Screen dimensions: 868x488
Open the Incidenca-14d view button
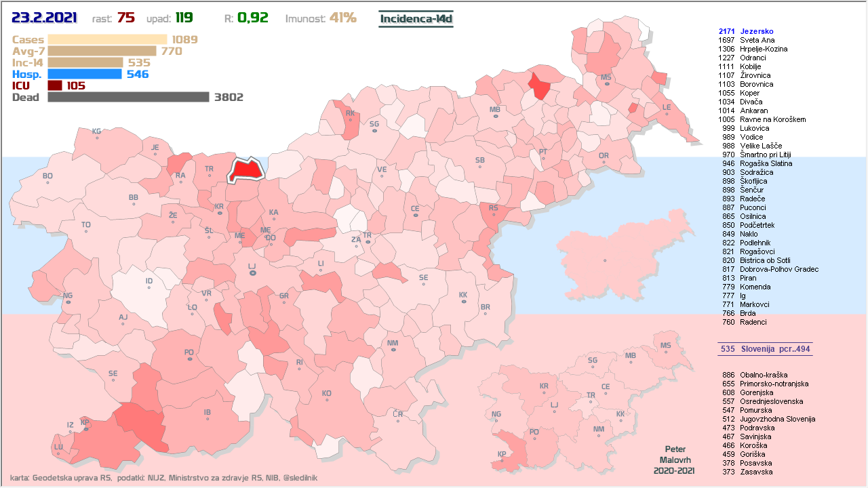point(416,18)
